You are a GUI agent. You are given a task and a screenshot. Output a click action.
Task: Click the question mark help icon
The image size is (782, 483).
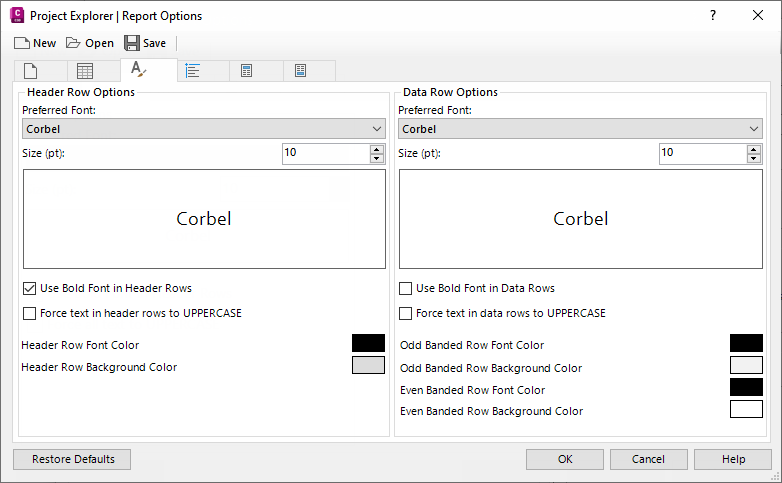[x=713, y=15]
